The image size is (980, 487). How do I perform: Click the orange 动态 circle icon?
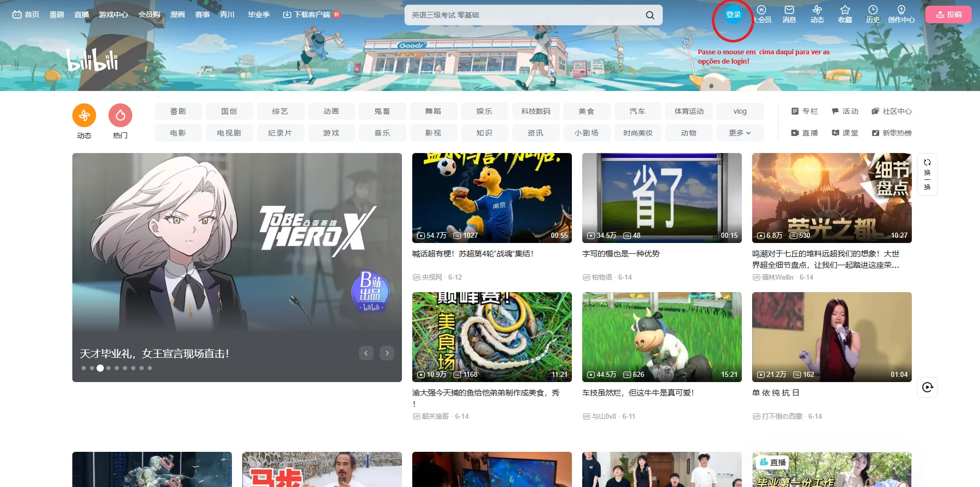coord(84,115)
